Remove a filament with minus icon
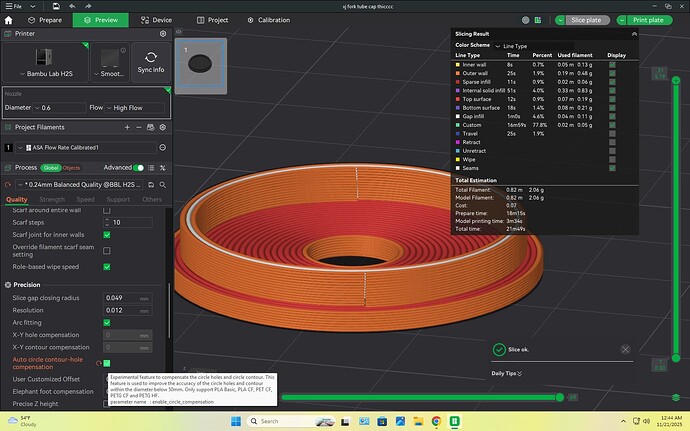 139,127
